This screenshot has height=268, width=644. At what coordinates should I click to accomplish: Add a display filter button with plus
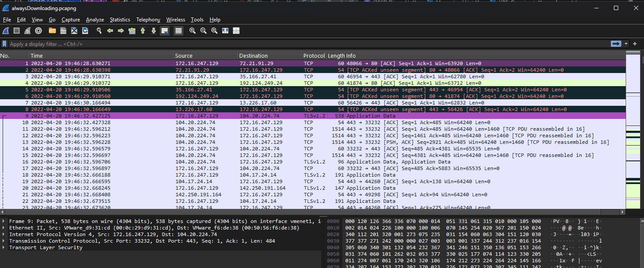(634, 44)
